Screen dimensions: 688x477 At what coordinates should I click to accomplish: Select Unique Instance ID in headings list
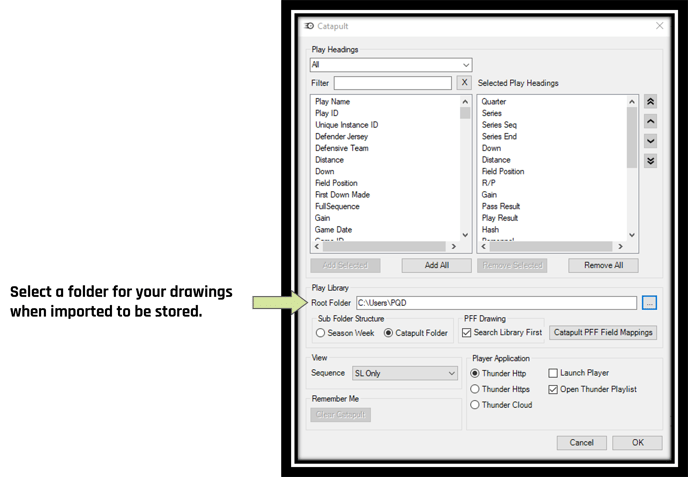pos(346,125)
